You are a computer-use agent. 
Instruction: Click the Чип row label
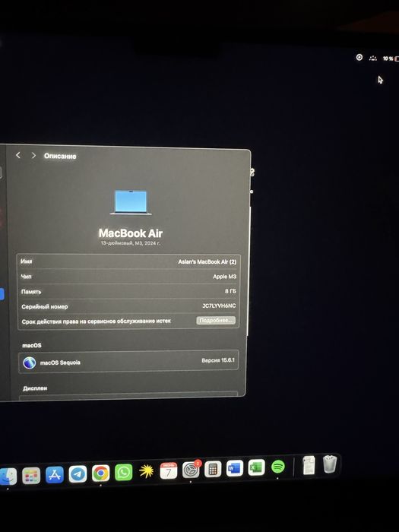pos(26,277)
